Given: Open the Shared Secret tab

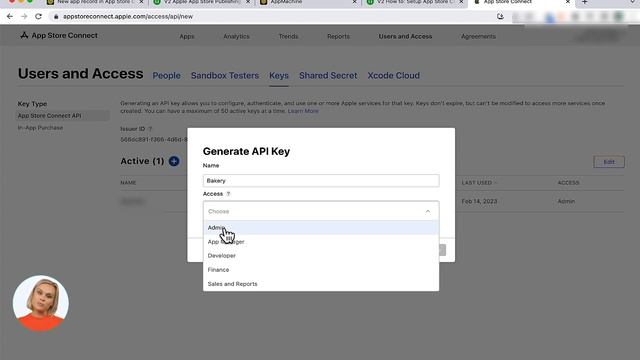Looking at the screenshot, I should (x=328, y=76).
